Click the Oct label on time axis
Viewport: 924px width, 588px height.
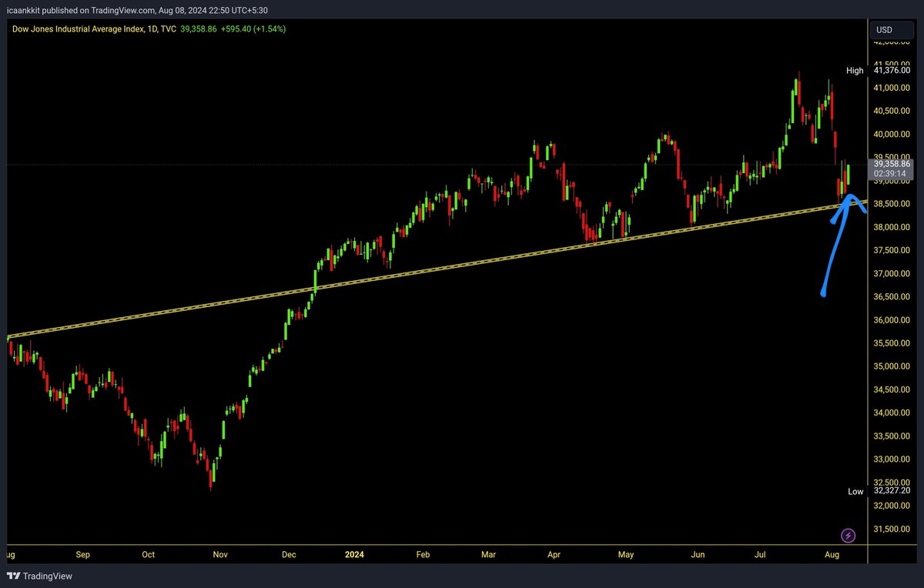[x=149, y=554]
